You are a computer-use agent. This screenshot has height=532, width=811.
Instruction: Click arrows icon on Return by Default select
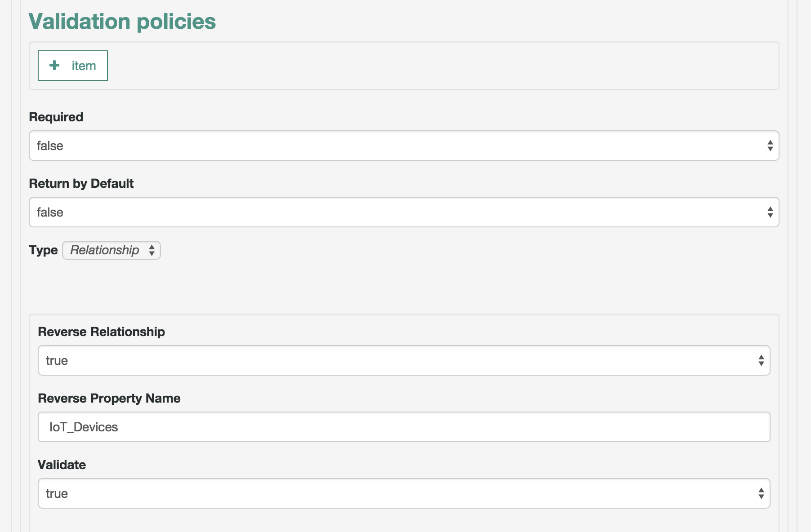click(770, 212)
